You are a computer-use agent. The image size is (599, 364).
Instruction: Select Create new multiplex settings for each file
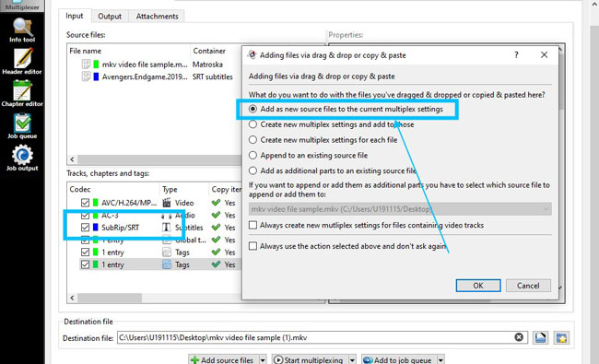pos(253,140)
